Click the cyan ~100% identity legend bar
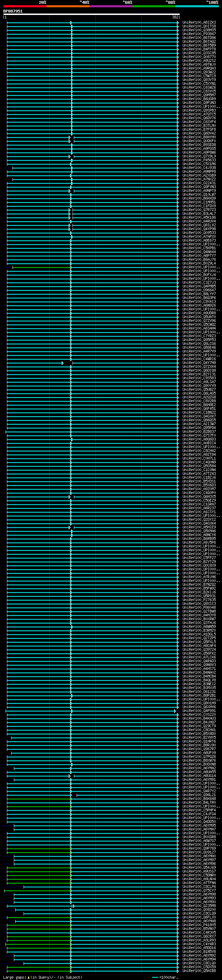Viewport: 222px width, 980px height. coord(197,6)
